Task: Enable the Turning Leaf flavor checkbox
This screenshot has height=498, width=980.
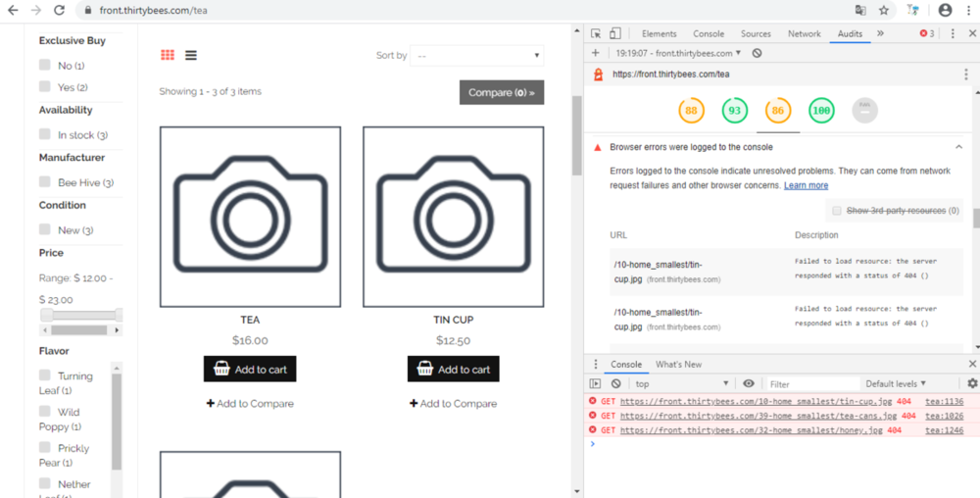Action: coord(45,375)
